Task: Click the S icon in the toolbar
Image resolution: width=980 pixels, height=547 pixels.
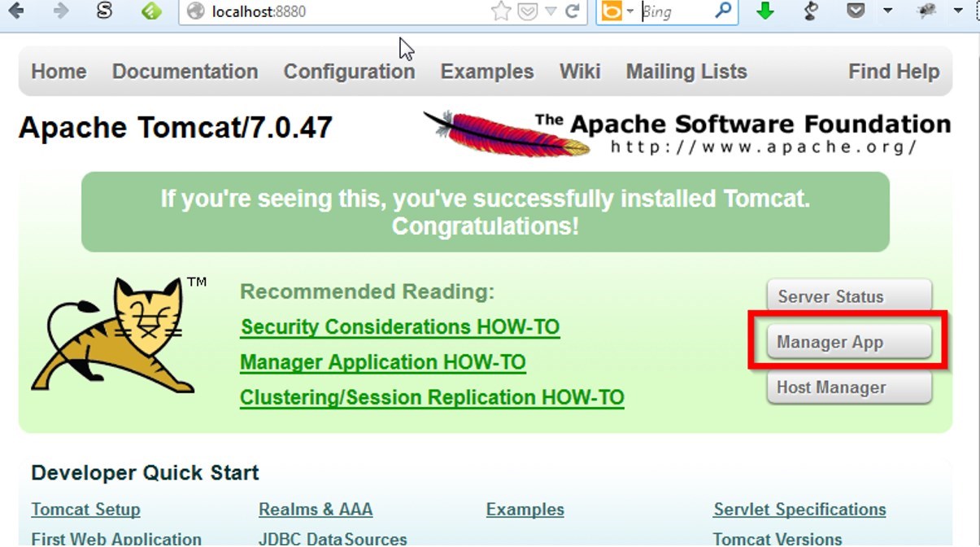Action: click(x=104, y=11)
